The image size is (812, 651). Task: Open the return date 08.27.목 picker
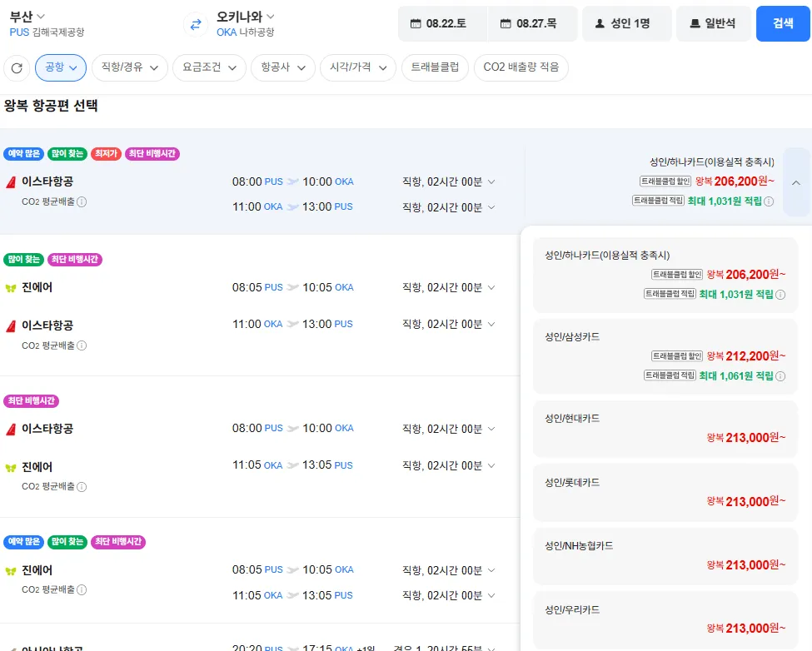[x=532, y=23]
